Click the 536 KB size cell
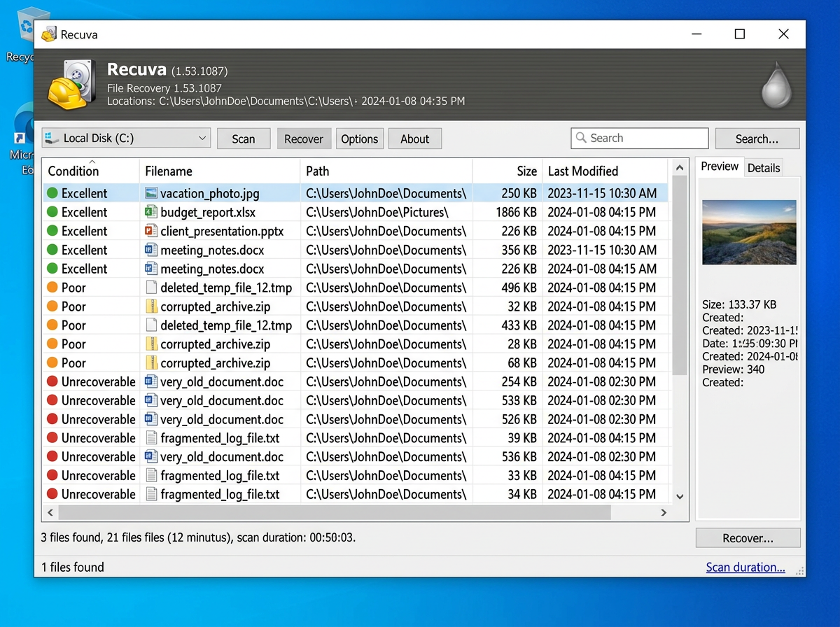 click(519, 457)
